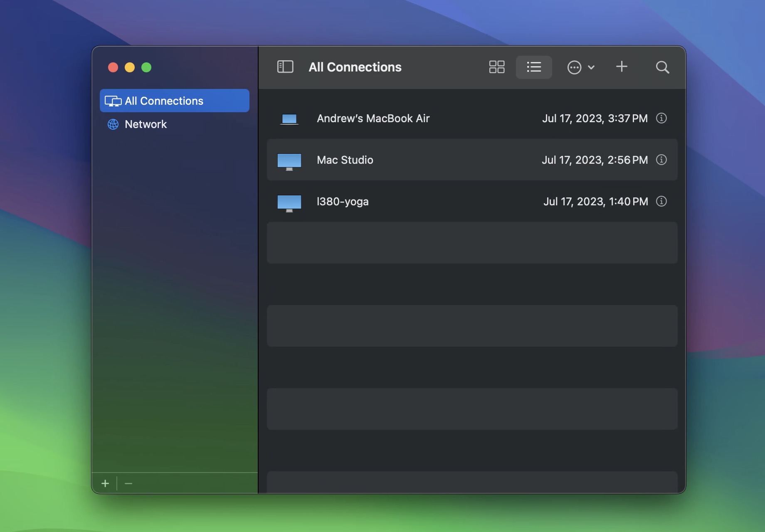Select All Connections in the sidebar
This screenshot has width=765, height=532.
point(164,101)
